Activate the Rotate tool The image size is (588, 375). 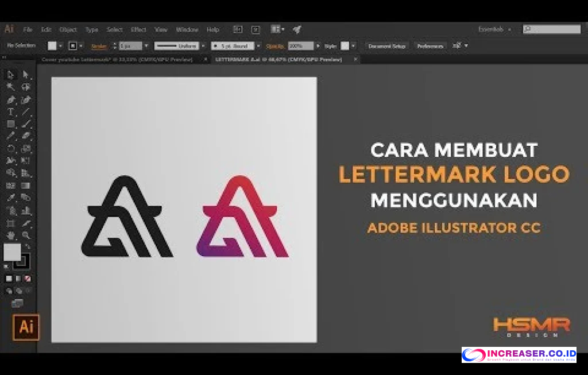(10, 147)
